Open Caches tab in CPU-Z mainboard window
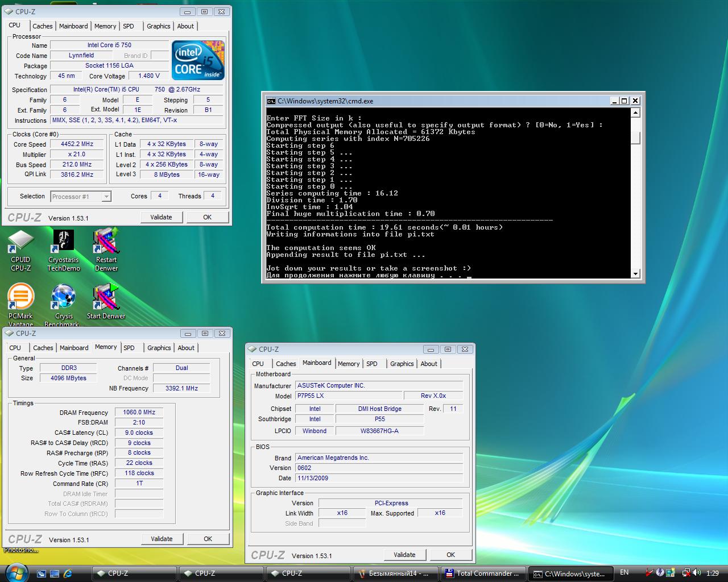The height and width of the screenshot is (582, 728). [x=286, y=364]
